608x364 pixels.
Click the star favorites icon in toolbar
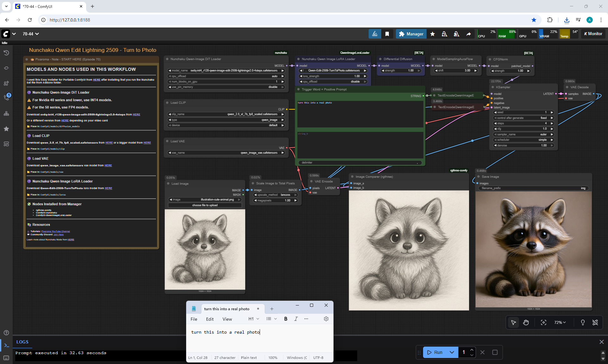(432, 34)
